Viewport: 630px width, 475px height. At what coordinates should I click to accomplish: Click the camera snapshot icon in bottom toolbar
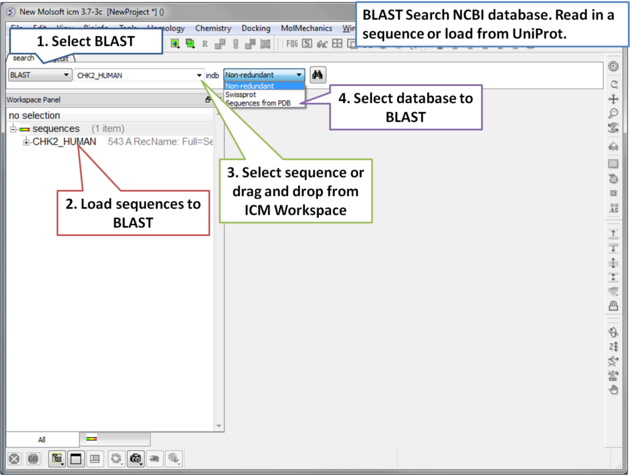[x=136, y=459]
